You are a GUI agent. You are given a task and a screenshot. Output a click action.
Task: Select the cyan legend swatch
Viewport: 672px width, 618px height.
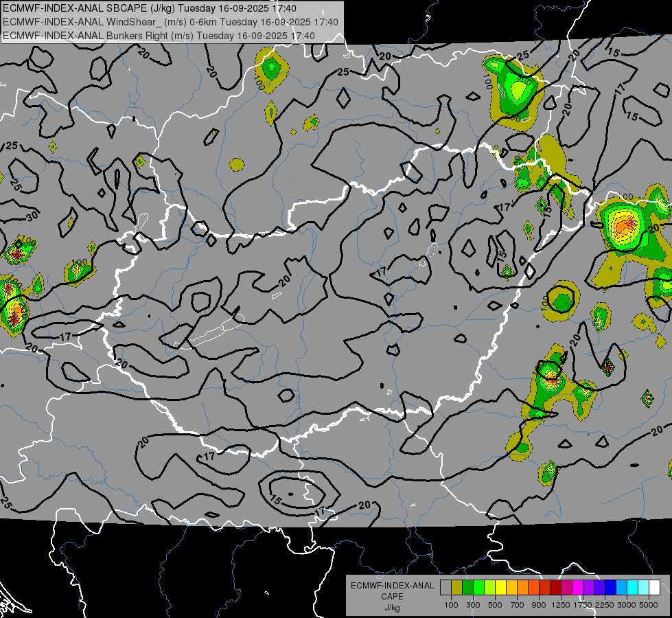[x=633, y=588]
